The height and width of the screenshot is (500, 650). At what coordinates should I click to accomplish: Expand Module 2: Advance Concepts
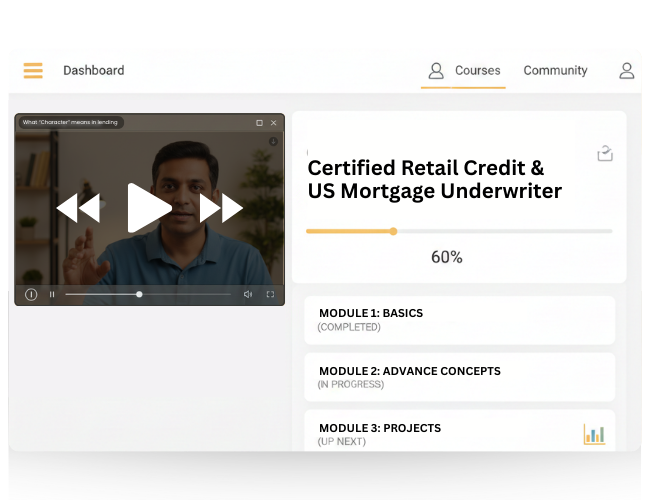tap(459, 377)
